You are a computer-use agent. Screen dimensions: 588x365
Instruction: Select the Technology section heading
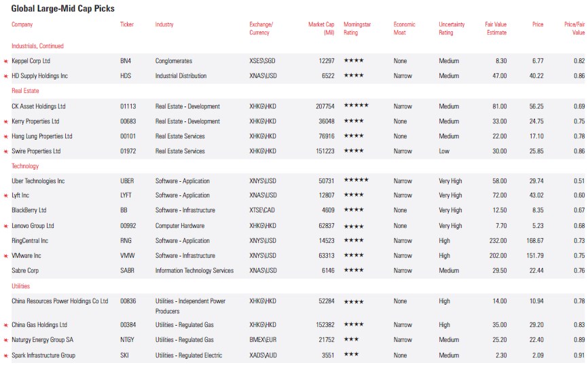pyautogui.click(x=25, y=166)
